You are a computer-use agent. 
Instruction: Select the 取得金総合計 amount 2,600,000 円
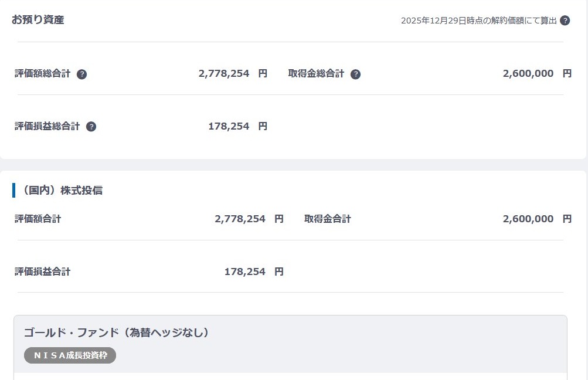tap(536, 74)
